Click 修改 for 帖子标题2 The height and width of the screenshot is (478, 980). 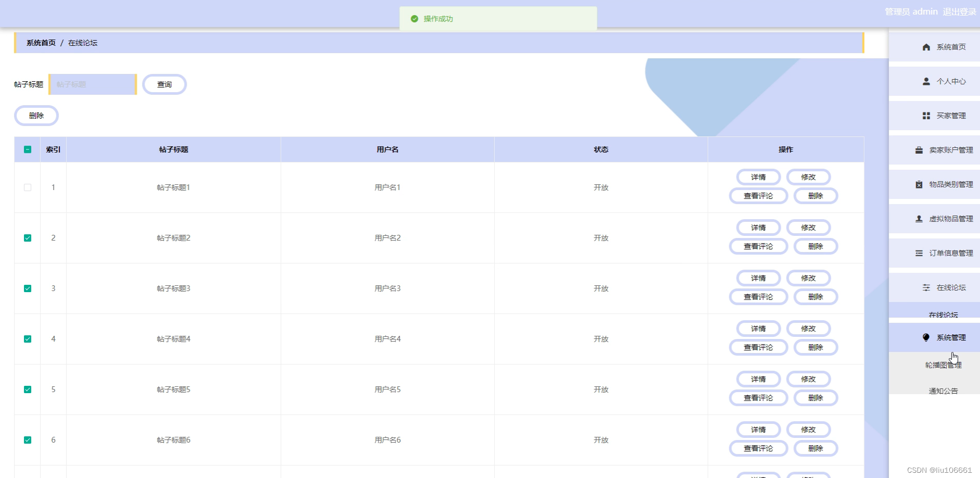point(808,228)
